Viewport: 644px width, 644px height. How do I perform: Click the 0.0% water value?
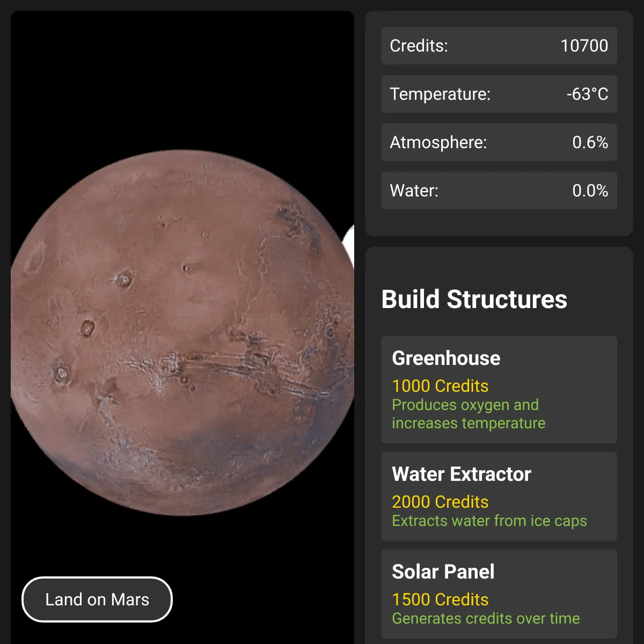590,191
